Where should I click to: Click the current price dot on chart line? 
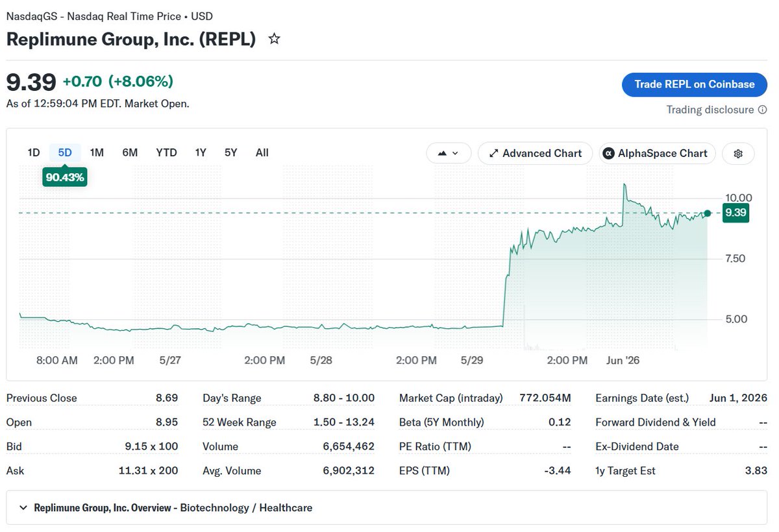(x=708, y=213)
